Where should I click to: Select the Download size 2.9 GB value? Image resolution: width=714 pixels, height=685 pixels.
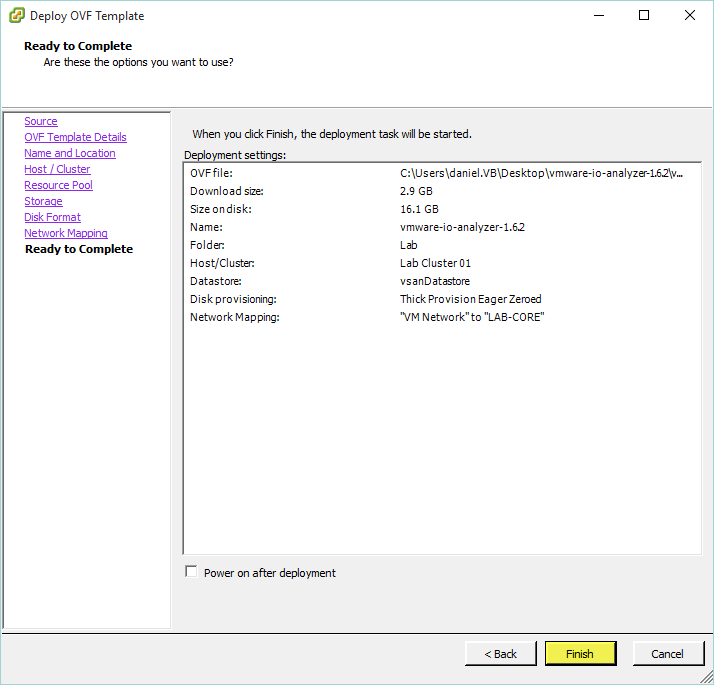(416, 191)
